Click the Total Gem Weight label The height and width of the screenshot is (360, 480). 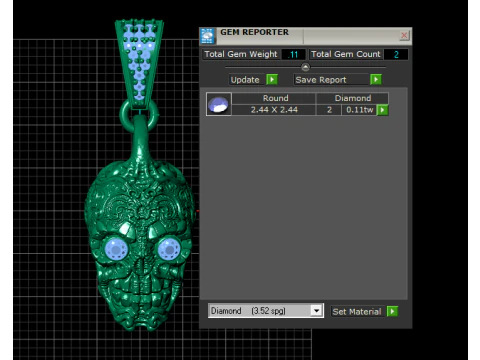coord(241,54)
